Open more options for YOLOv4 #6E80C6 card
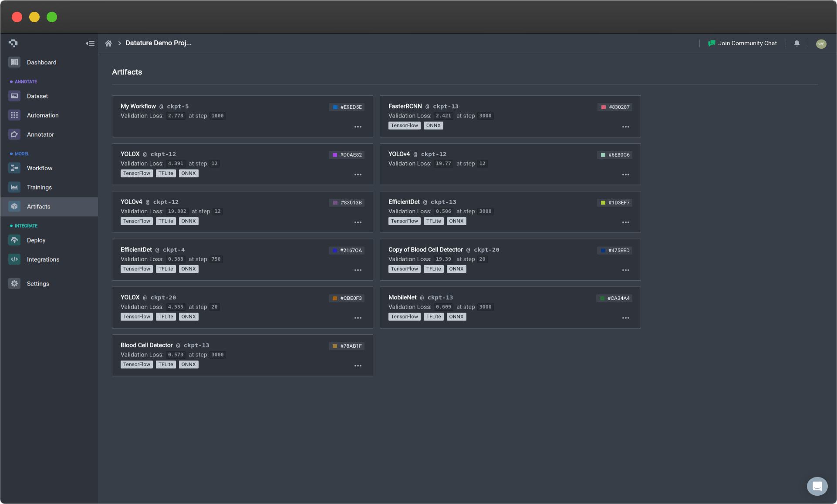Viewport: 837px width, 504px height. 626,175
